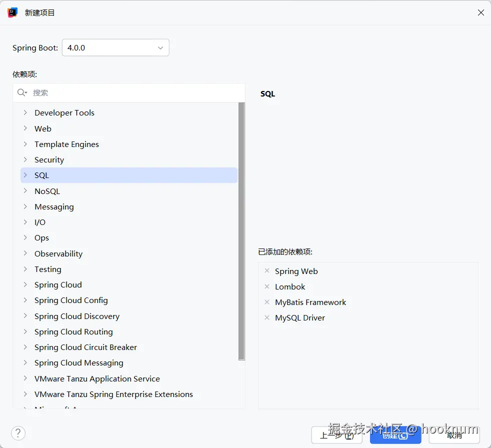Open the help question mark button
491x448 pixels.
click(x=18, y=433)
